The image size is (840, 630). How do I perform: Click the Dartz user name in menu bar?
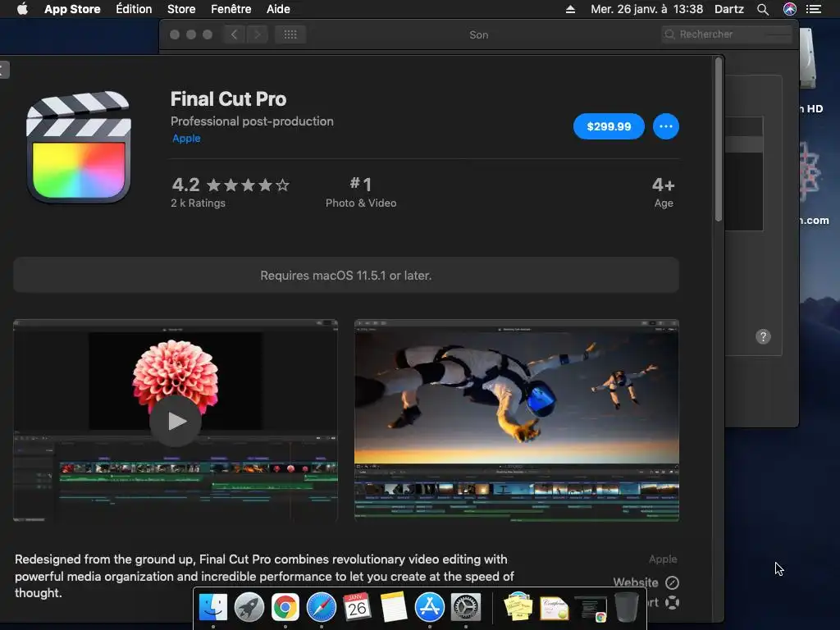pyautogui.click(x=729, y=9)
